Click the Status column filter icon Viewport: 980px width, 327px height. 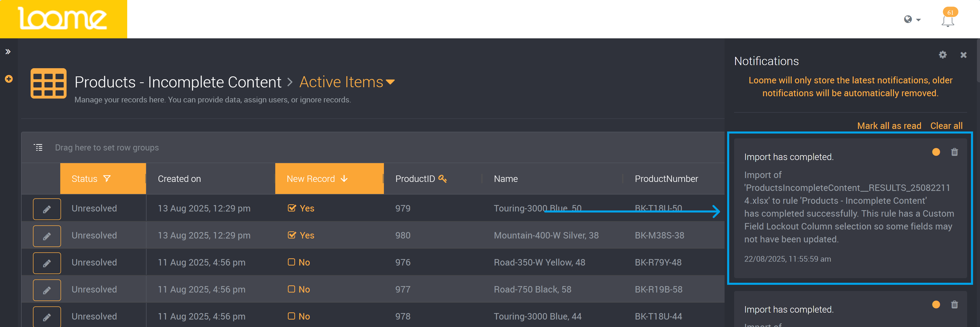tap(107, 179)
